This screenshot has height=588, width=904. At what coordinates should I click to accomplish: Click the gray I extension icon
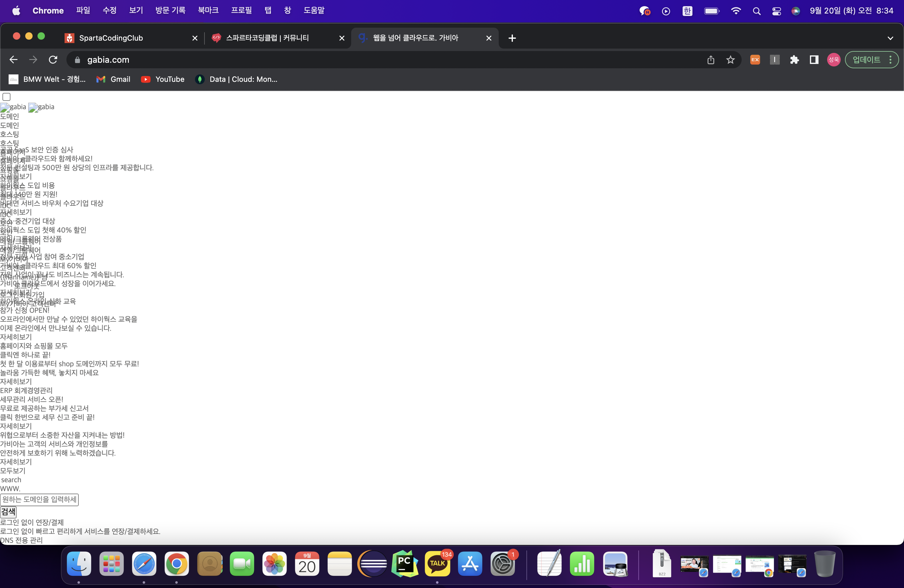click(775, 60)
